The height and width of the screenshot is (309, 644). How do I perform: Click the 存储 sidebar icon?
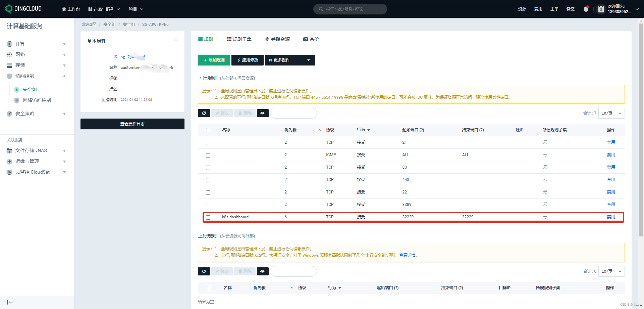pos(9,65)
